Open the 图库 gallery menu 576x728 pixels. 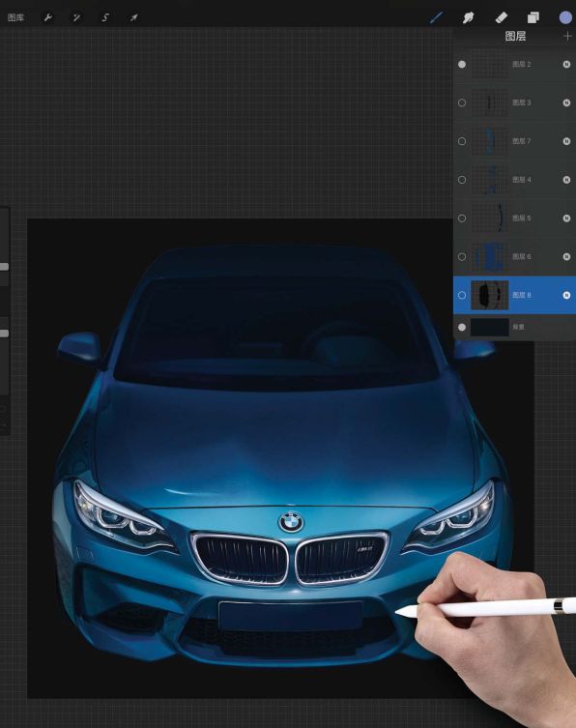tap(15, 17)
